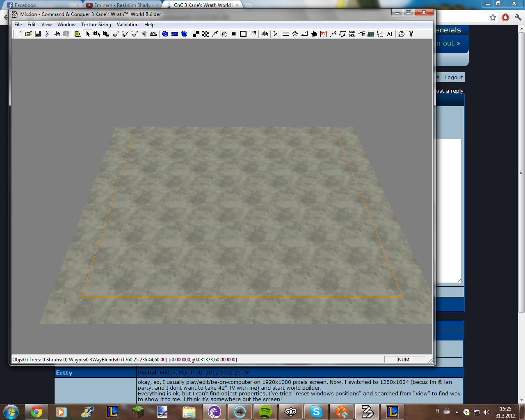525x420 pixels.
Task: Choose the hollow square border tool
Action: point(243,34)
